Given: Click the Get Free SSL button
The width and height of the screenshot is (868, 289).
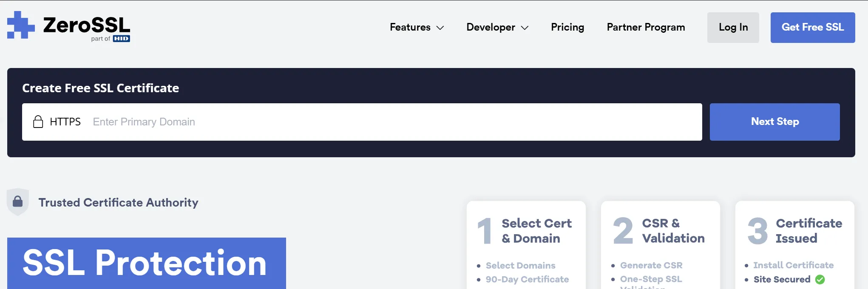Looking at the screenshot, I should [813, 27].
